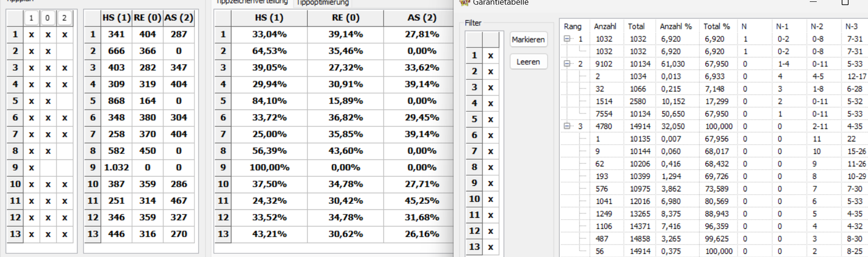This screenshot has width=868, height=257.
Task: Click the Tippplan column header labeled 0
Action: pos(48,18)
